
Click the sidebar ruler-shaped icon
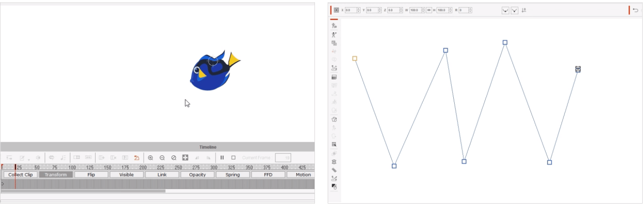point(334,170)
